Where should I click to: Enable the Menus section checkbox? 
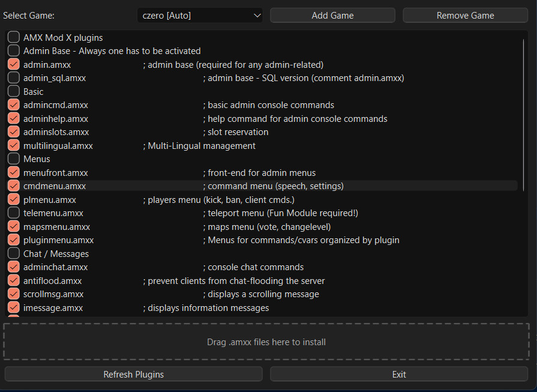[x=13, y=158]
